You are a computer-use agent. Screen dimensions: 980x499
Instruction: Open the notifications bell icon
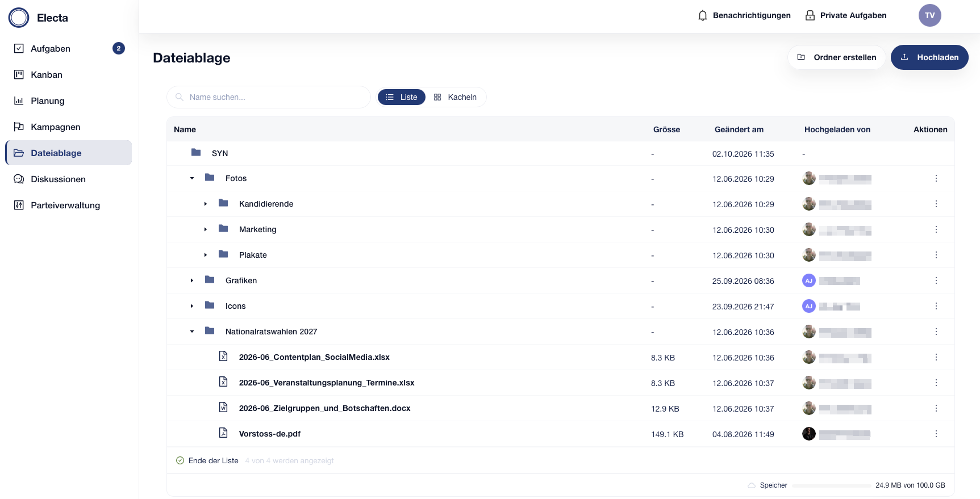(703, 15)
